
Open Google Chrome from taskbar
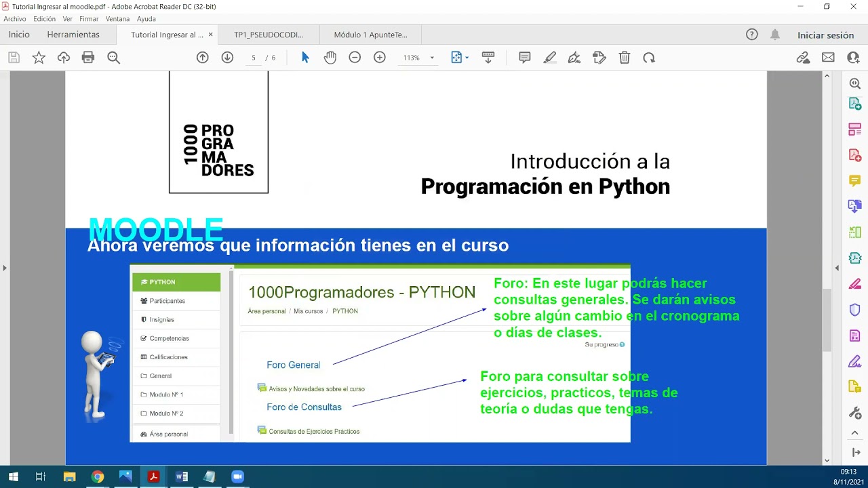[x=98, y=476]
